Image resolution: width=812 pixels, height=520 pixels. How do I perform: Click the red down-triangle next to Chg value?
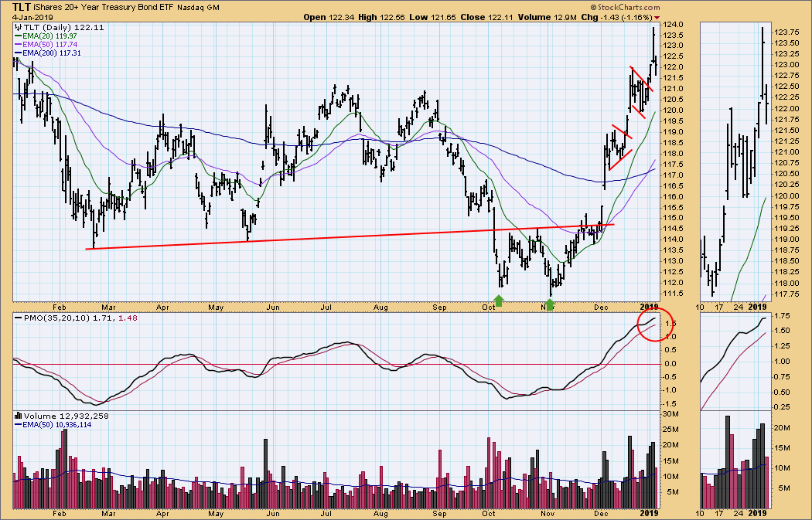[x=657, y=18]
